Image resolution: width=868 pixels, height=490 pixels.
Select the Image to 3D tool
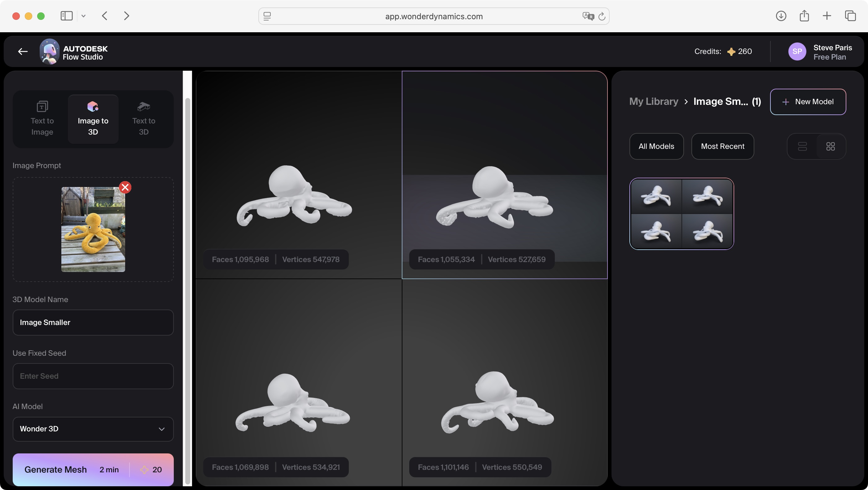click(93, 119)
